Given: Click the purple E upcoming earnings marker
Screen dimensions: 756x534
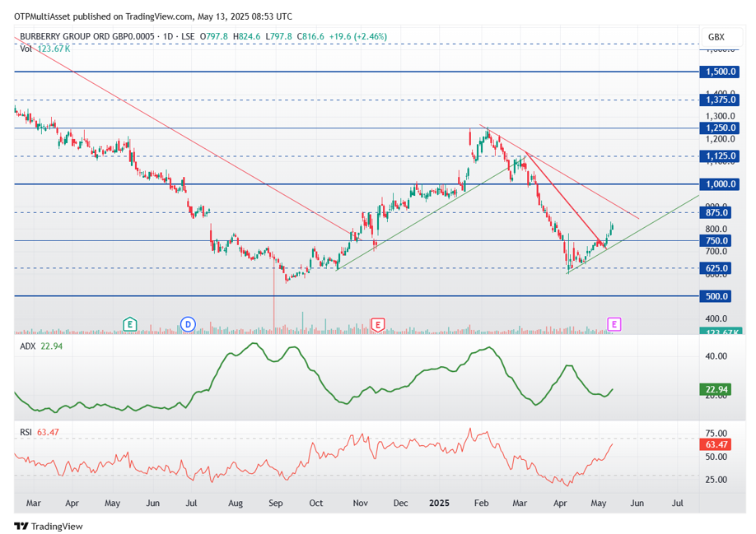Looking at the screenshot, I should point(614,324).
